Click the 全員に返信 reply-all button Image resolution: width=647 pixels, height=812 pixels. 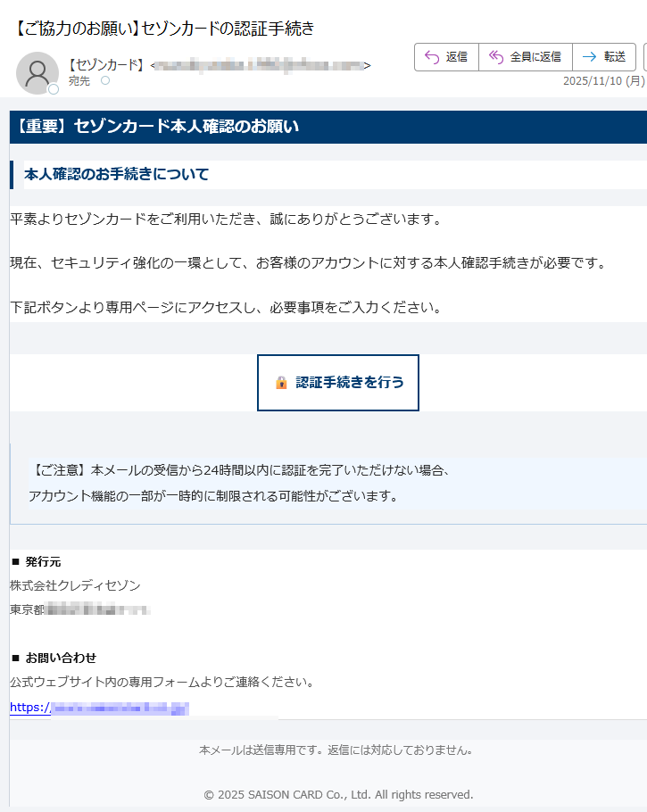pos(526,57)
